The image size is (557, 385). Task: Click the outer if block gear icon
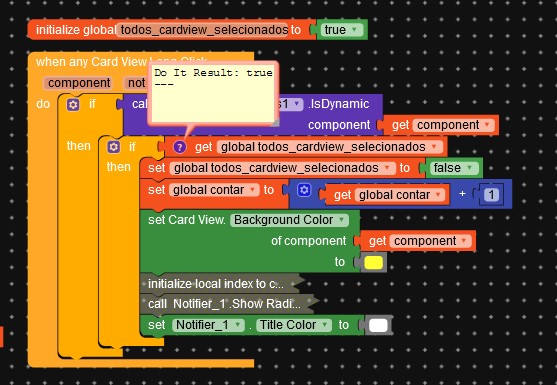73,105
